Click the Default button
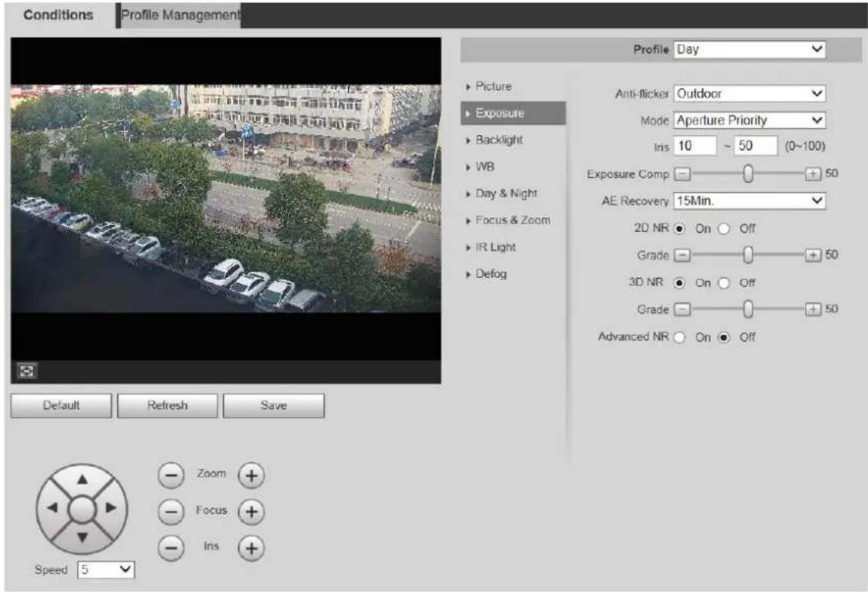Screen dimensions: 868x592 point(61,406)
